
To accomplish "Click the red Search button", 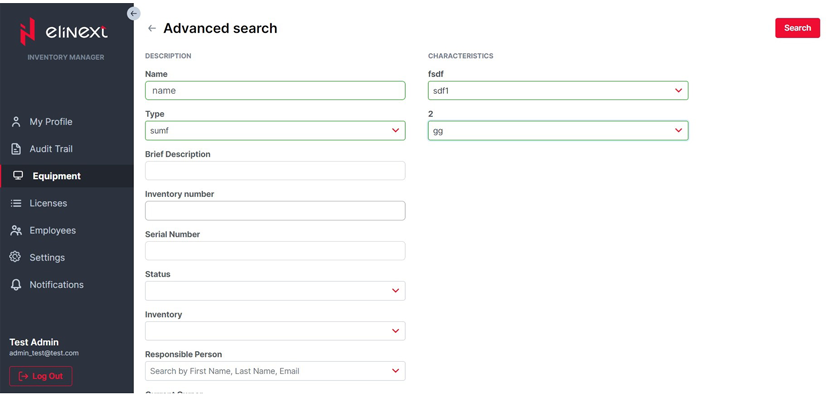I will (x=797, y=28).
